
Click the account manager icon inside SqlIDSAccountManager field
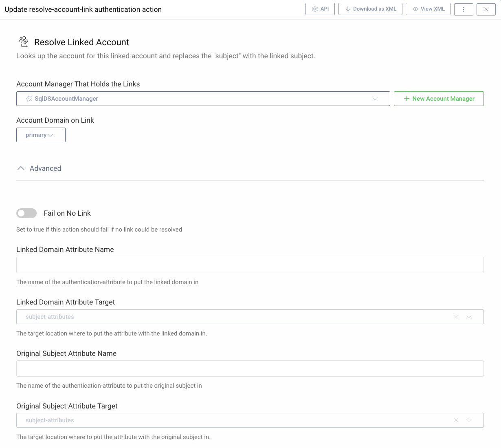coord(28,98)
